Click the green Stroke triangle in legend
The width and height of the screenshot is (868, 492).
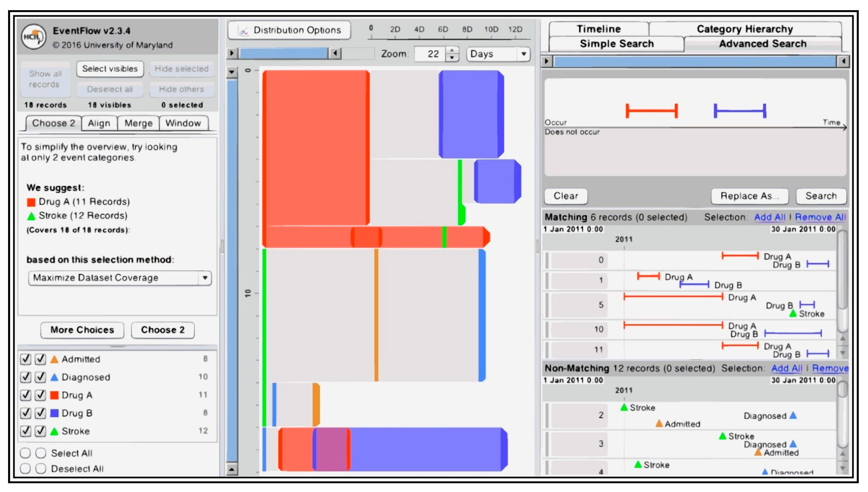[54, 431]
